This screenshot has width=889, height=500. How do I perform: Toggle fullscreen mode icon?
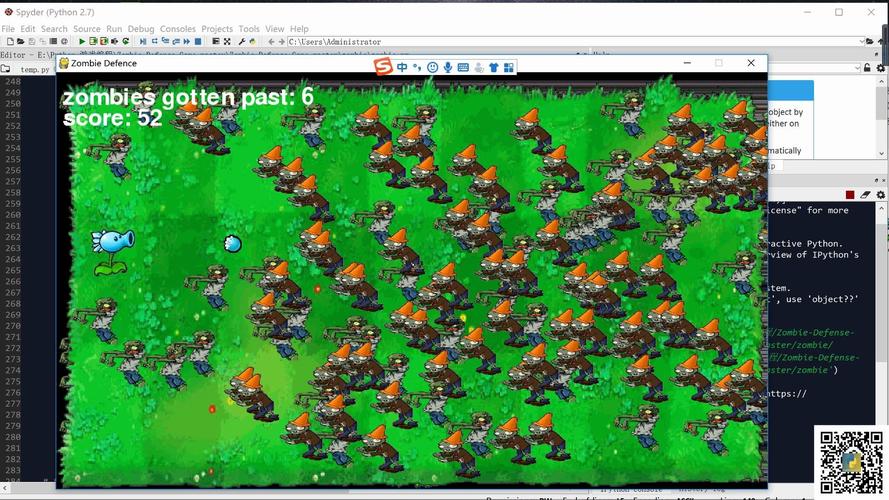coord(227,41)
